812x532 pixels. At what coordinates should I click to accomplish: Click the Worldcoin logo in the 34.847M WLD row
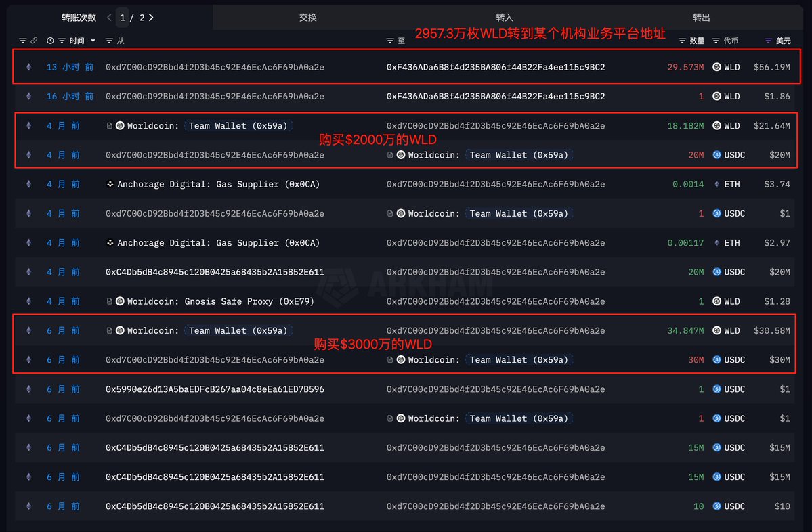pos(120,331)
